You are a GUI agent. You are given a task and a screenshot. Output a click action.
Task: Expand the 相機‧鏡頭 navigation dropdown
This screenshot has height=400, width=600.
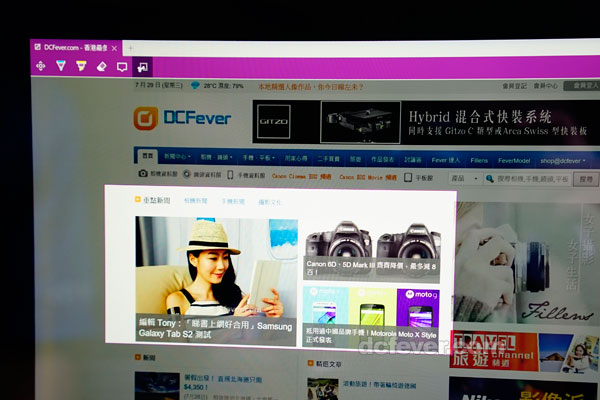217,157
